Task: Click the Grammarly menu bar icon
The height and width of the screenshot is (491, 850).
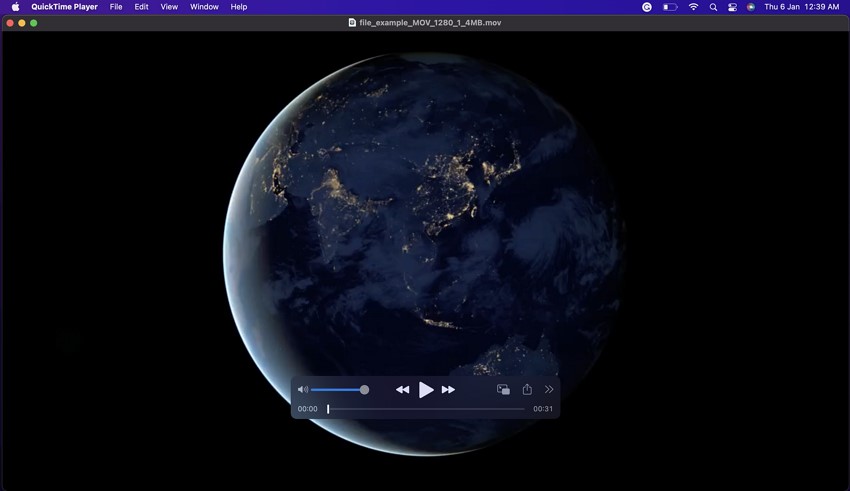Action: pos(647,7)
